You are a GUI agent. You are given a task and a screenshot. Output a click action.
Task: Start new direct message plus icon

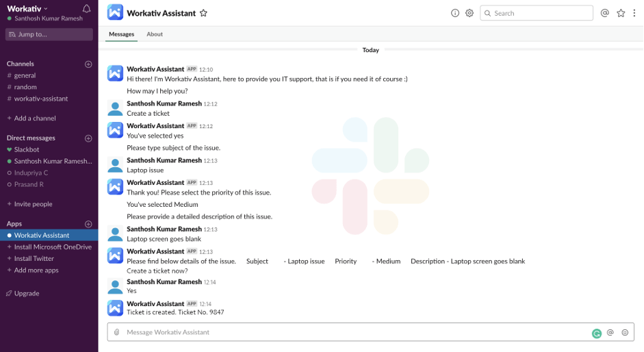point(88,138)
